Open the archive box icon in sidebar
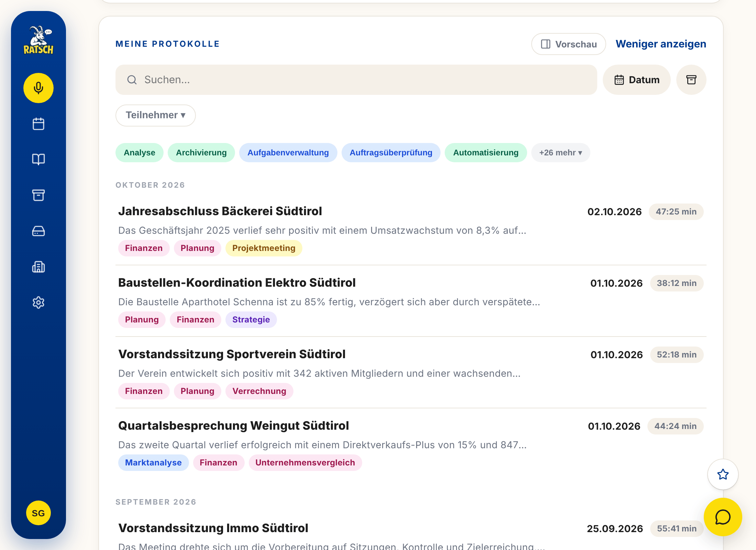Image resolution: width=756 pixels, height=550 pixels. (x=38, y=195)
